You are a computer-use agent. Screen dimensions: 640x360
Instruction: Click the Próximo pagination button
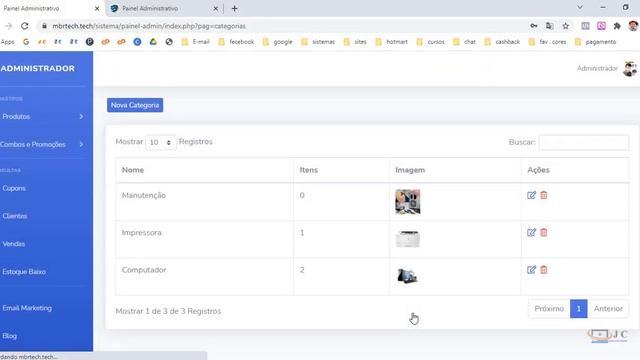(549, 309)
